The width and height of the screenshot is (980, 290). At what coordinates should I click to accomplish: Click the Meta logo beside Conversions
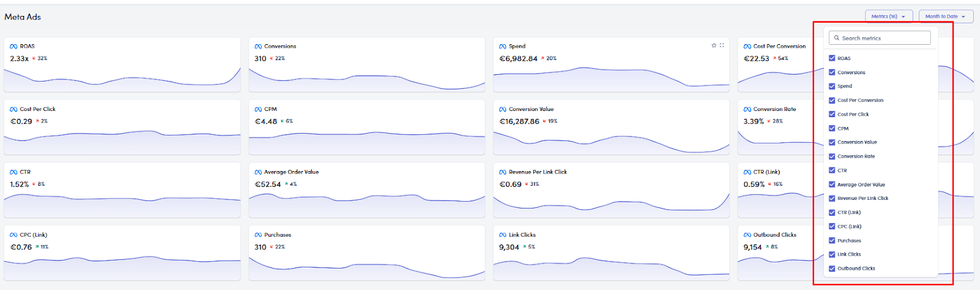258,47
